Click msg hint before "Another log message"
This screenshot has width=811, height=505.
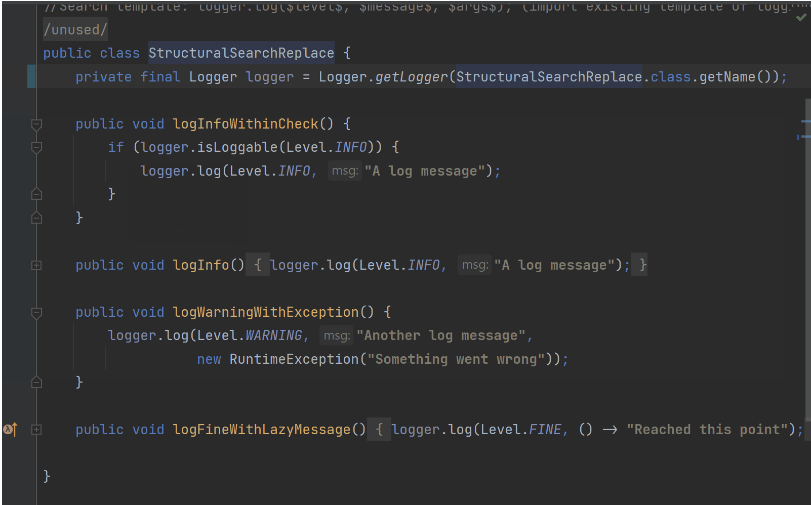tap(337, 336)
